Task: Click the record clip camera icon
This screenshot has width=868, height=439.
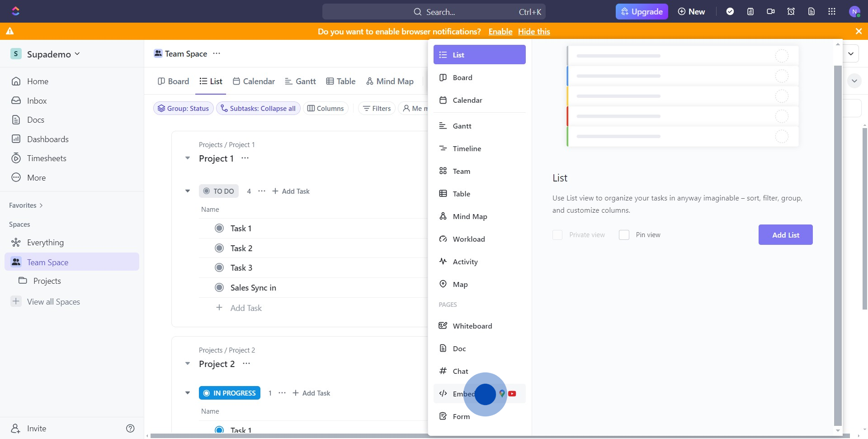Action: click(771, 12)
